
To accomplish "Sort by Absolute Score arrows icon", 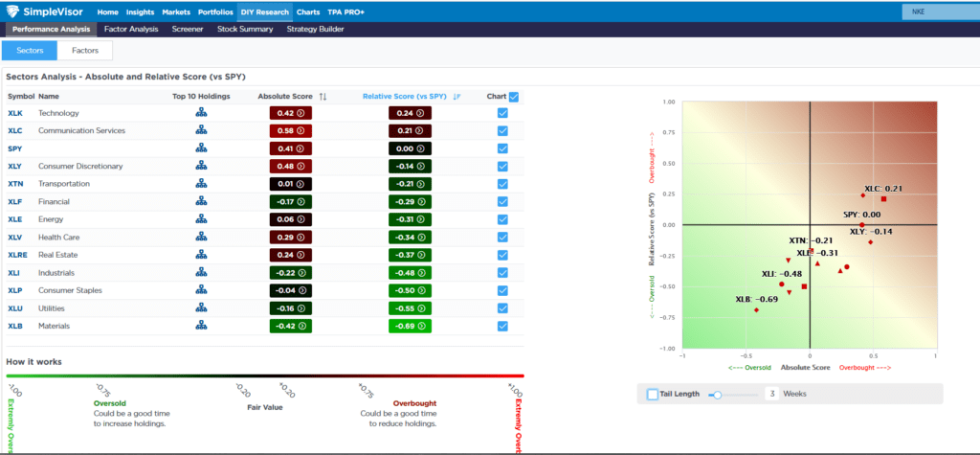I will click(323, 97).
